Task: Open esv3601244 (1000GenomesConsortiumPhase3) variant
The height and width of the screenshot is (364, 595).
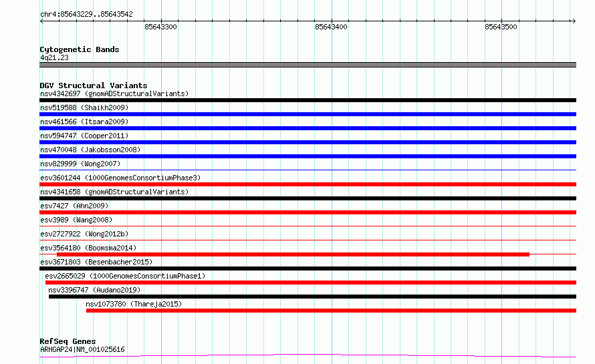Action: 120,178
